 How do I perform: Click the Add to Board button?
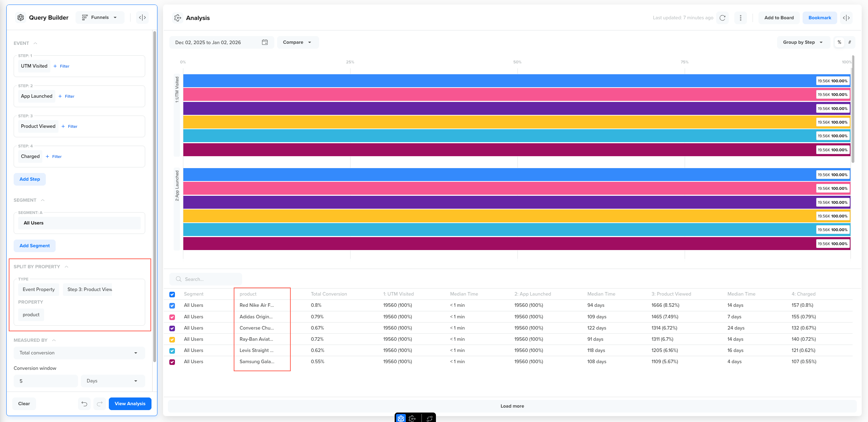pyautogui.click(x=779, y=18)
